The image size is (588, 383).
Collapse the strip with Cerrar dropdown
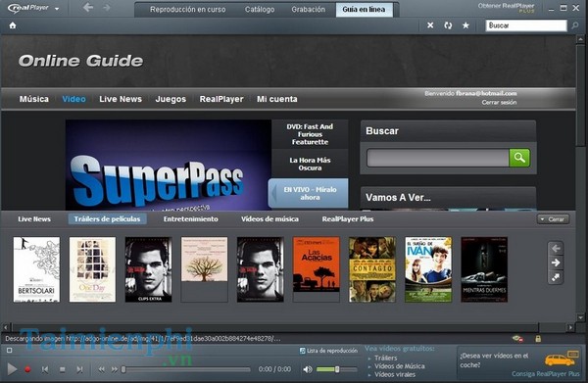pyautogui.click(x=553, y=219)
